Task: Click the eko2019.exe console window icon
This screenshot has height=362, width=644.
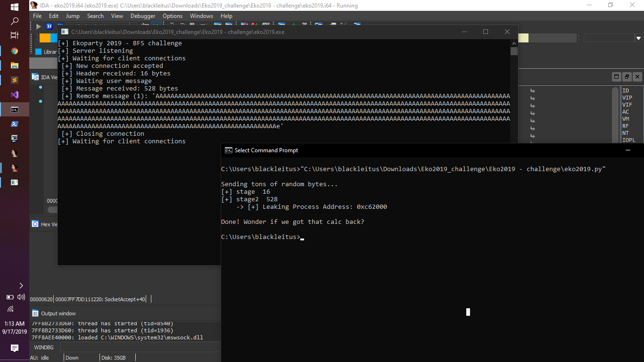Action: (x=65, y=32)
